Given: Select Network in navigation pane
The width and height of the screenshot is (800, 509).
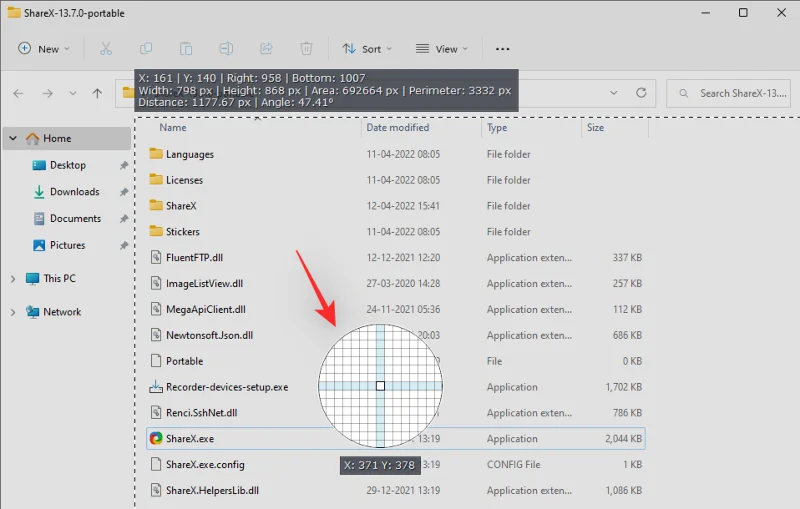Looking at the screenshot, I should point(62,312).
